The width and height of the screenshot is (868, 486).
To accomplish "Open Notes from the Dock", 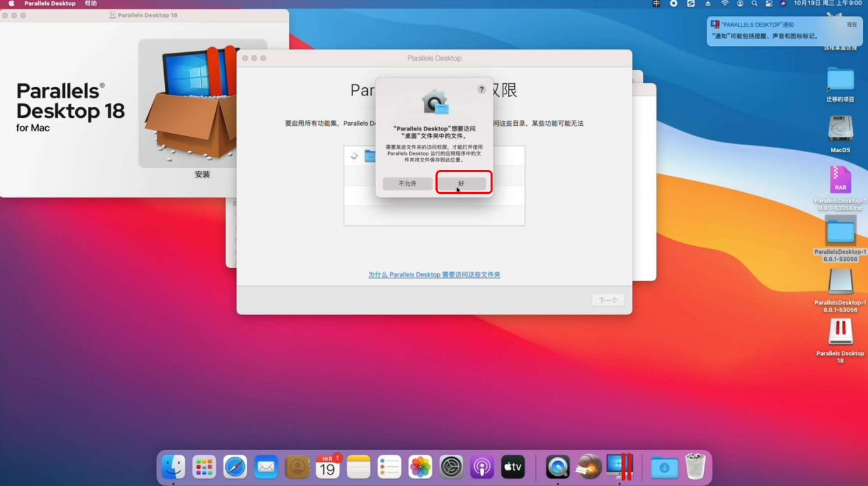I will point(358,468).
